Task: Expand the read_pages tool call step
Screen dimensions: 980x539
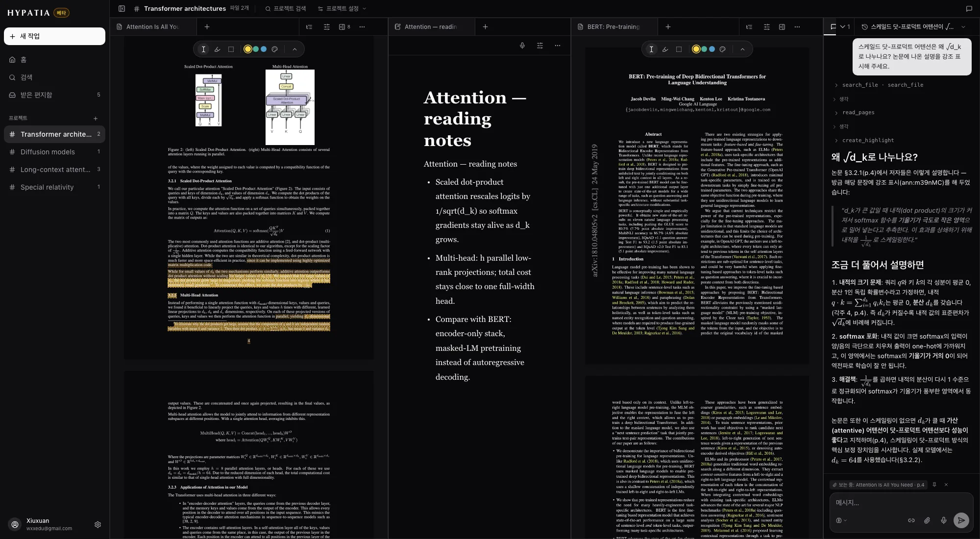Action: [854, 112]
